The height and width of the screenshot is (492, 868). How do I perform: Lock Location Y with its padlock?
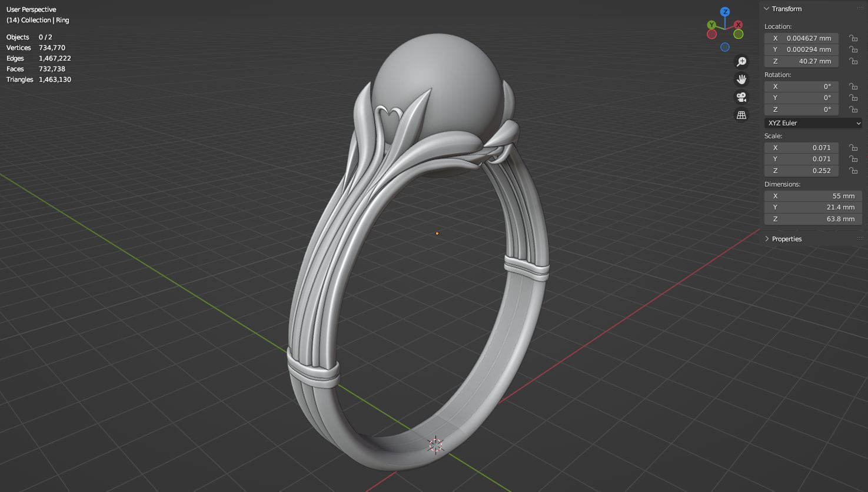853,49
